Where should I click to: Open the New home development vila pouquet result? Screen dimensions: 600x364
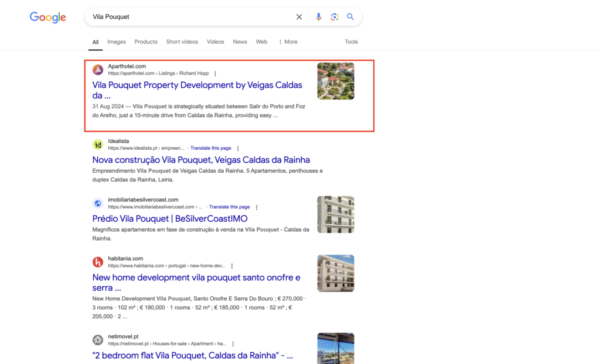point(196,283)
